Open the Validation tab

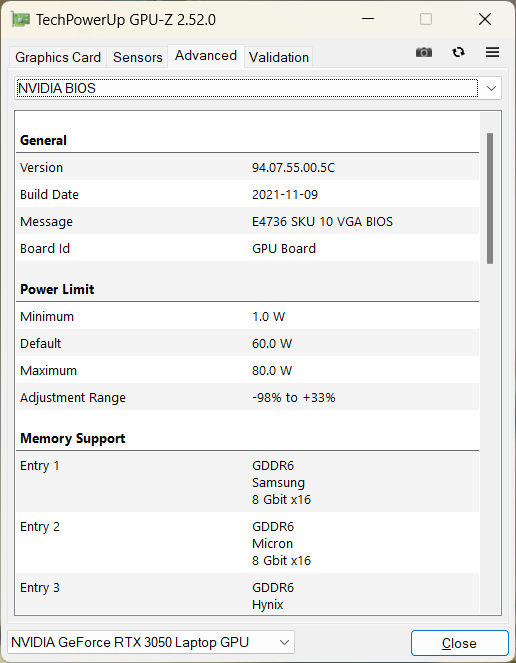pos(279,57)
